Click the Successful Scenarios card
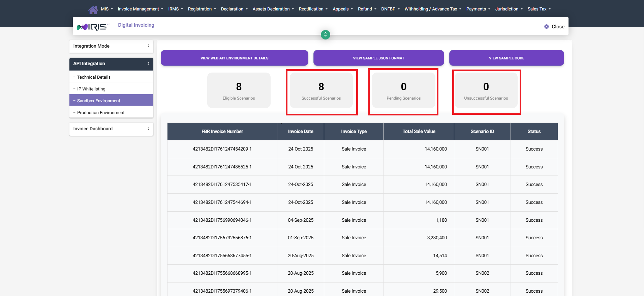The width and height of the screenshot is (644, 296). click(x=321, y=90)
